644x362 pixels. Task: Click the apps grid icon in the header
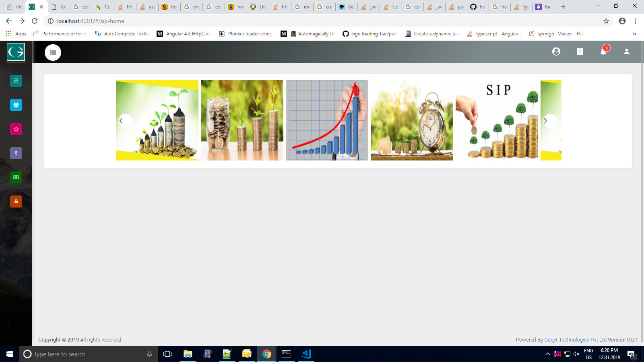[580, 51]
